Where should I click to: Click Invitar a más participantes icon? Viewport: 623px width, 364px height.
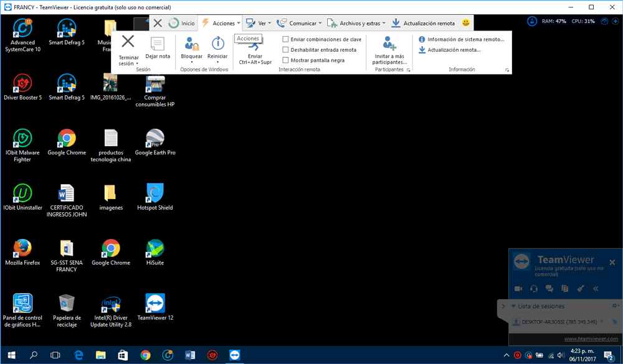pyautogui.click(x=389, y=44)
